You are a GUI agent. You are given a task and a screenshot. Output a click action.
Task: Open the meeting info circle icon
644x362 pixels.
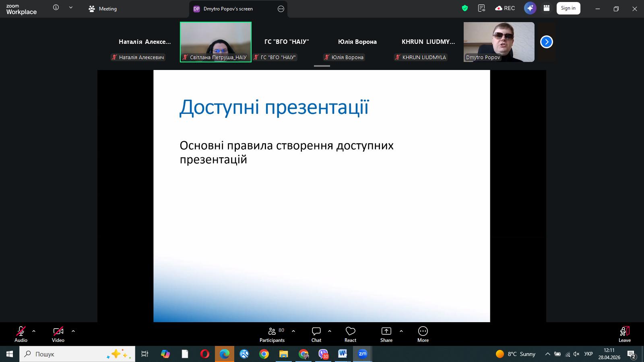click(56, 7)
